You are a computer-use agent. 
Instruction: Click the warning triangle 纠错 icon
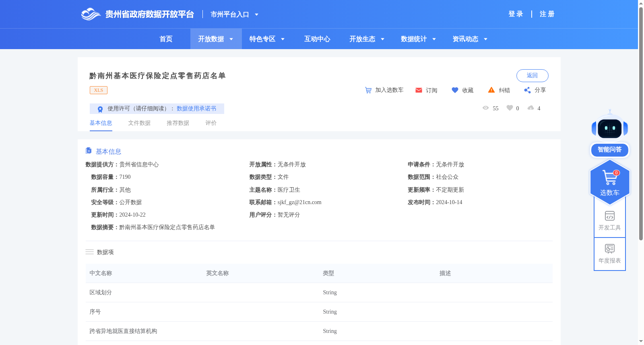coord(491,90)
